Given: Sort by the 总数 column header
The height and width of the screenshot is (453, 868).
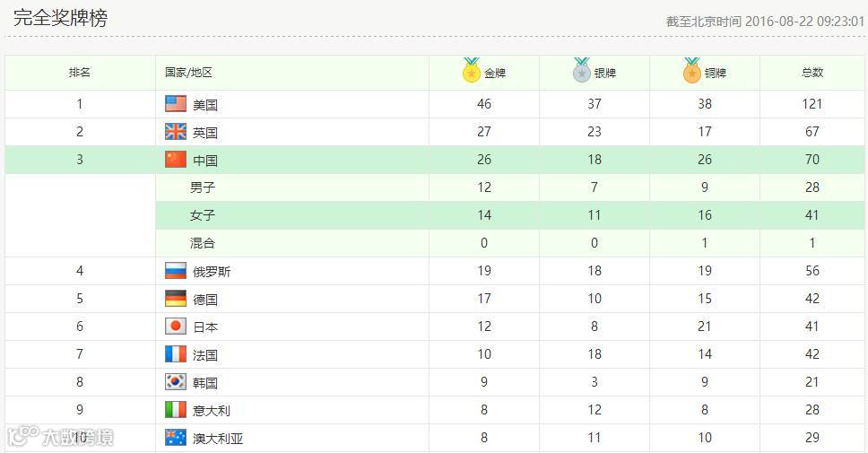Looking at the screenshot, I should point(812,73).
